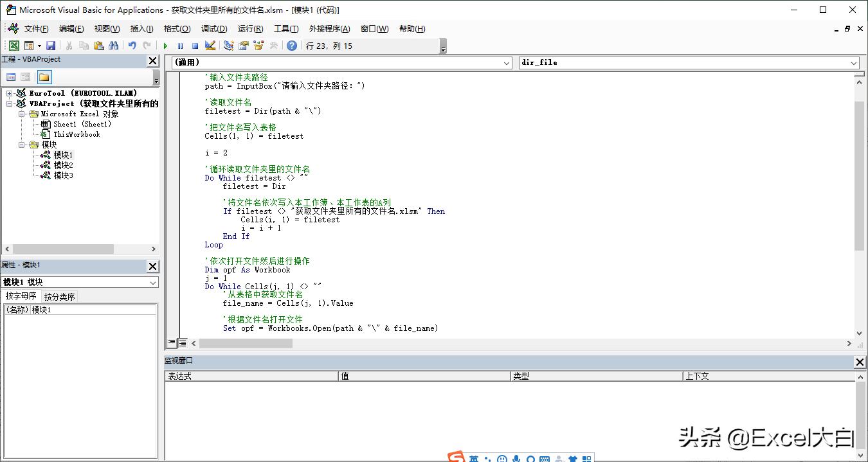Click the Run Sub (play) toolbar icon

pos(165,46)
